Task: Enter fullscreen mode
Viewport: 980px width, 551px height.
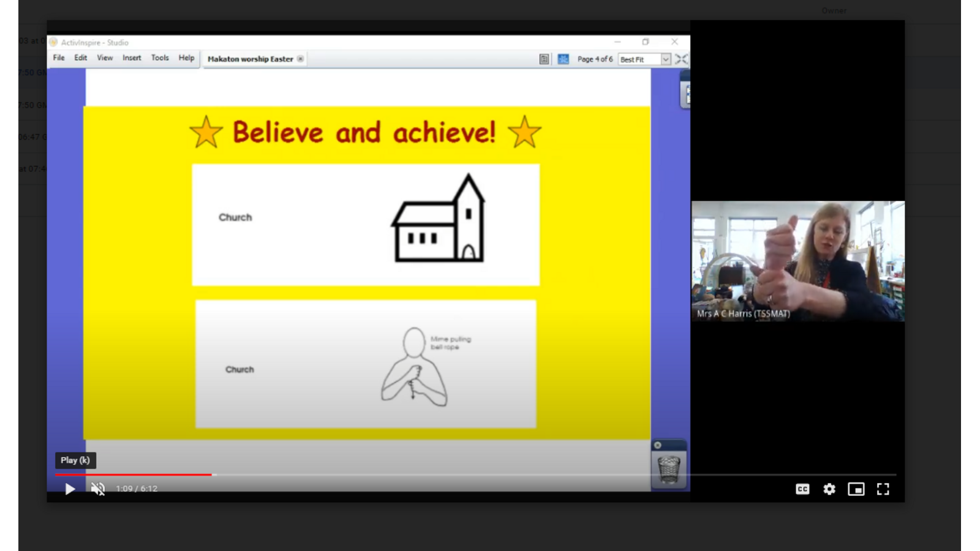Action: pos(883,489)
